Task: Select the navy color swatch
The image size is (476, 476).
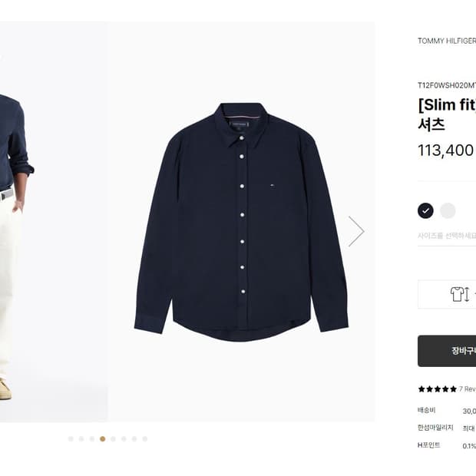Action: coord(425,210)
